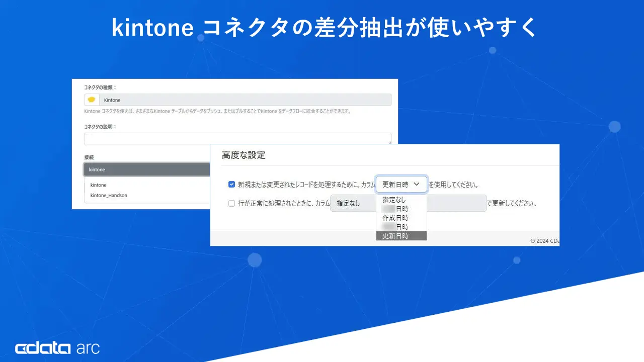The height and width of the screenshot is (362, 644).
Task: Expand the dropdown chevron next to 更新日時
Action: [418, 184]
